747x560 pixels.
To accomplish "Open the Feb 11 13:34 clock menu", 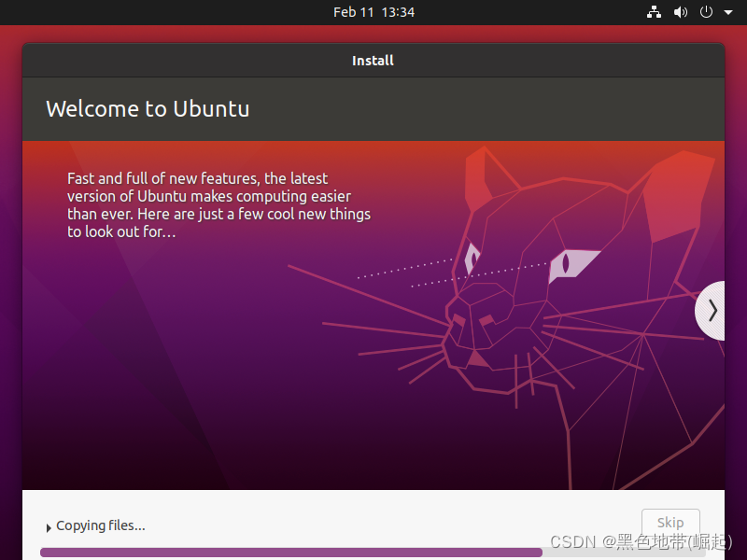I will click(x=373, y=12).
